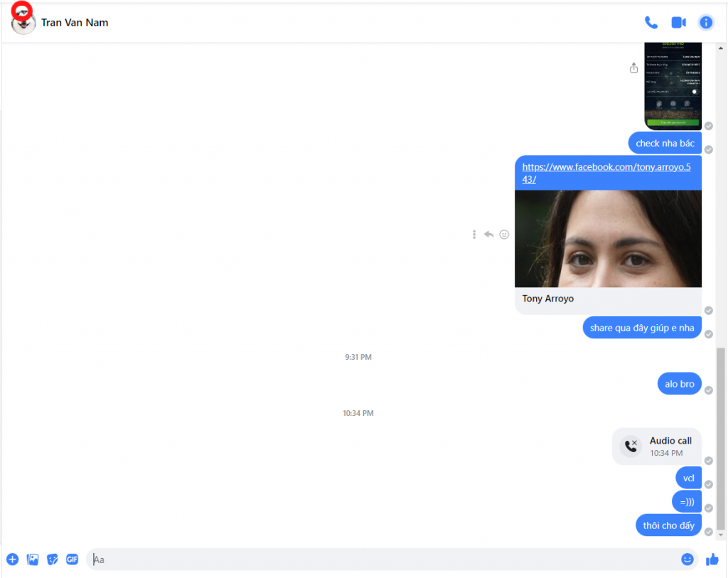The width and height of the screenshot is (728, 578).
Task: Choose a sticker from sticker icon
Action: point(53,560)
